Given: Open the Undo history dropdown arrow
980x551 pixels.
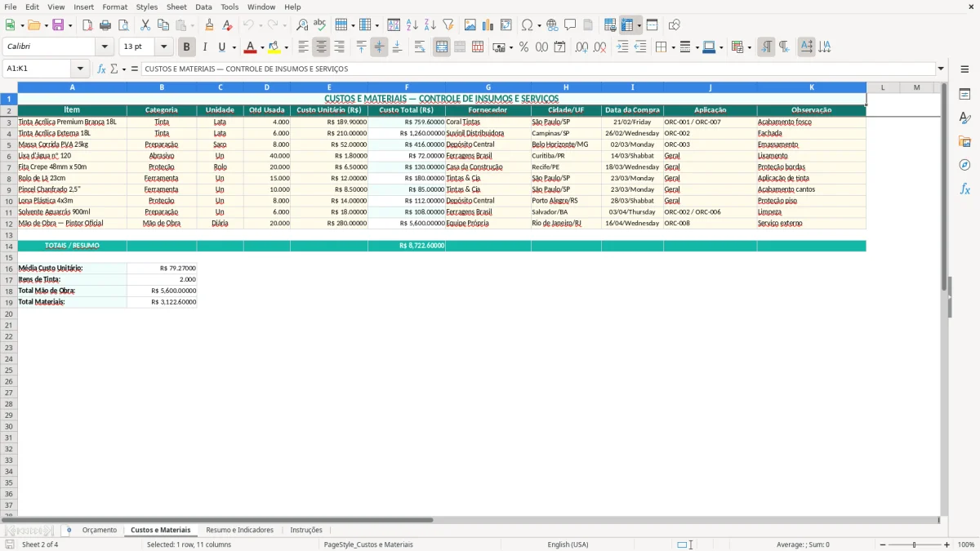Looking at the screenshot, I should tap(261, 25).
